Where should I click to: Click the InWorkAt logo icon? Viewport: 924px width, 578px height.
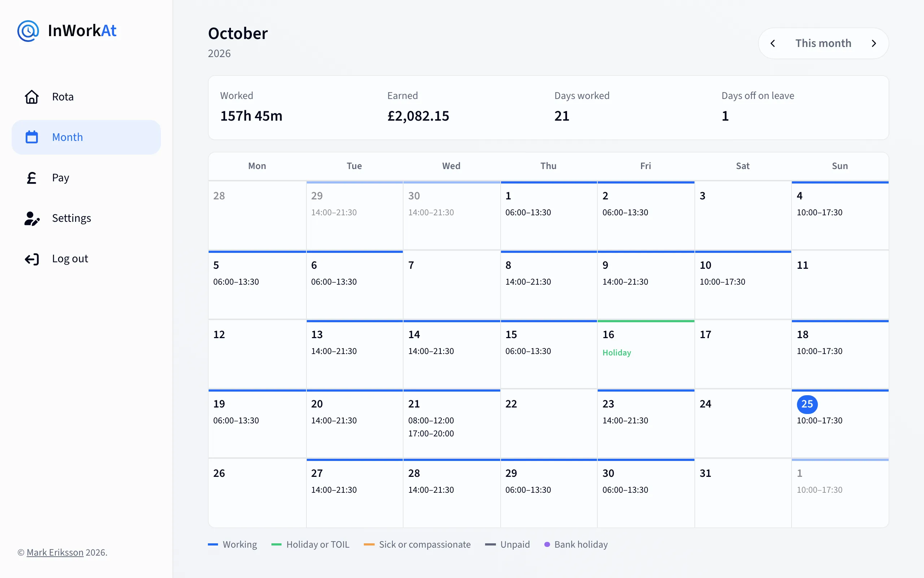28,31
